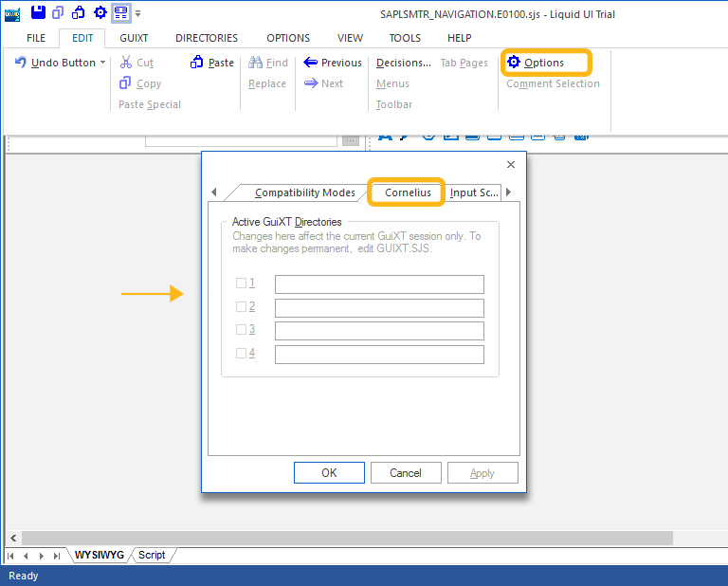Click the Previous left arrow icon
728x586 pixels.
click(x=310, y=63)
